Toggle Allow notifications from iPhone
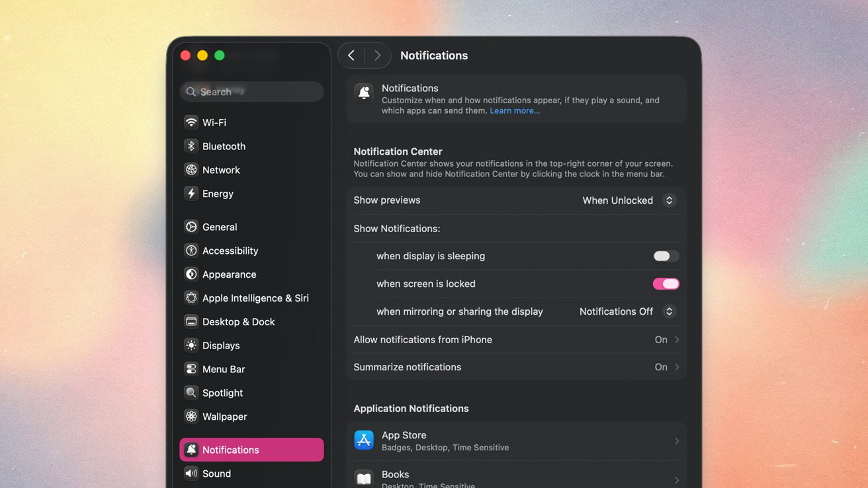868x488 pixels. pos(668,339)
